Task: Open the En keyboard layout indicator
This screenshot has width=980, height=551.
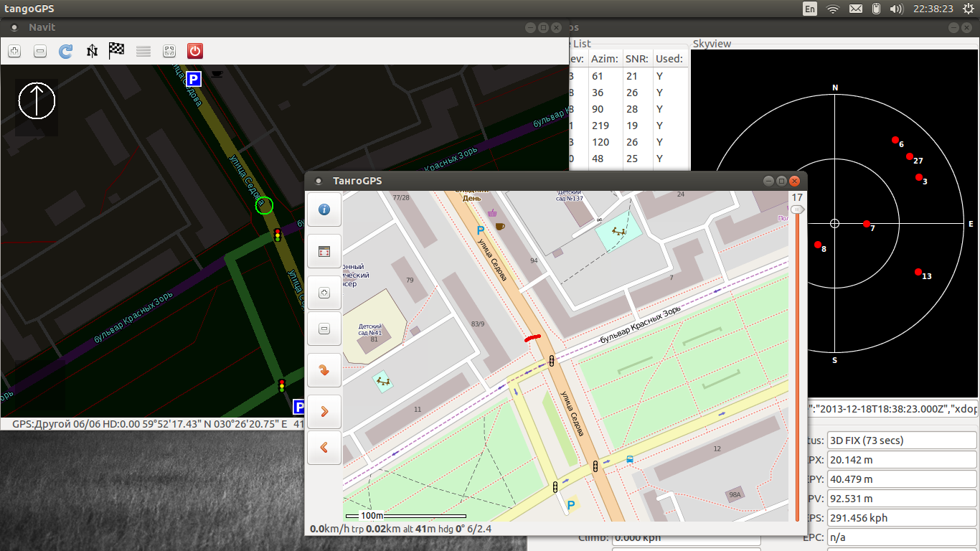Action: 809,9
